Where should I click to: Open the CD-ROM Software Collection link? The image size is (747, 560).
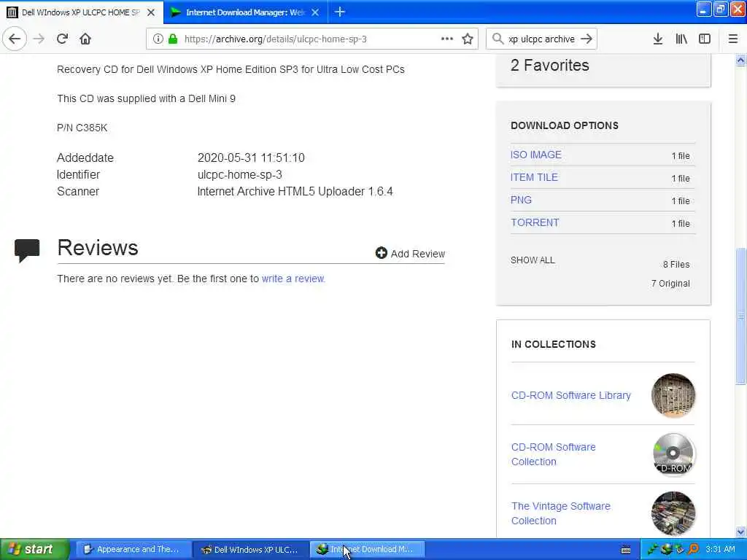(x=553, y=454)
